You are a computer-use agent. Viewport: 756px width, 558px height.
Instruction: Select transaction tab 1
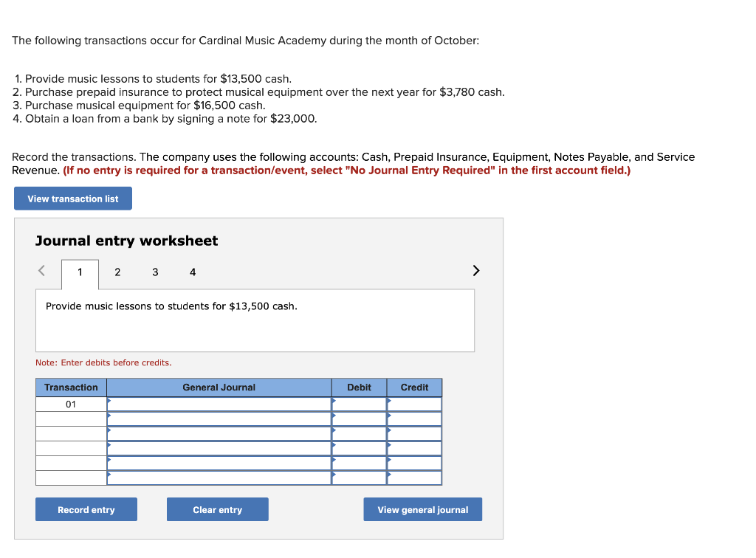click(x=80, y=272)
